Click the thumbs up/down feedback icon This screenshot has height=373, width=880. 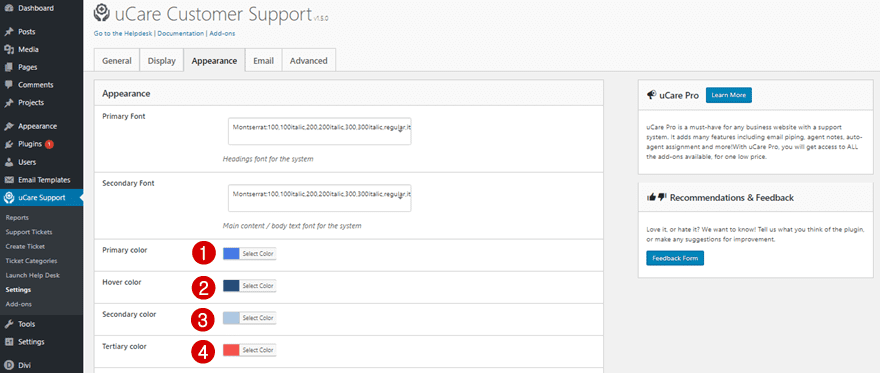656,197
